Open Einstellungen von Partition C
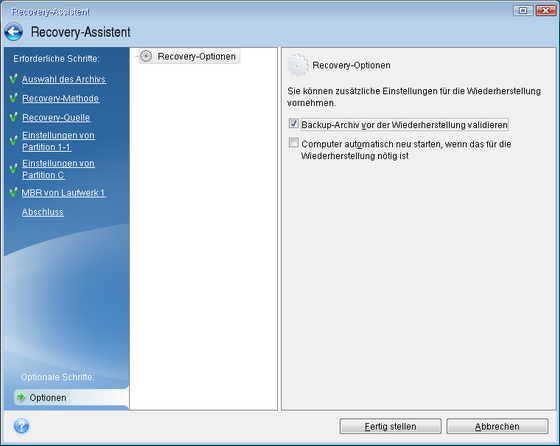Viewport: 560px width, 446px height. point(58,169)
